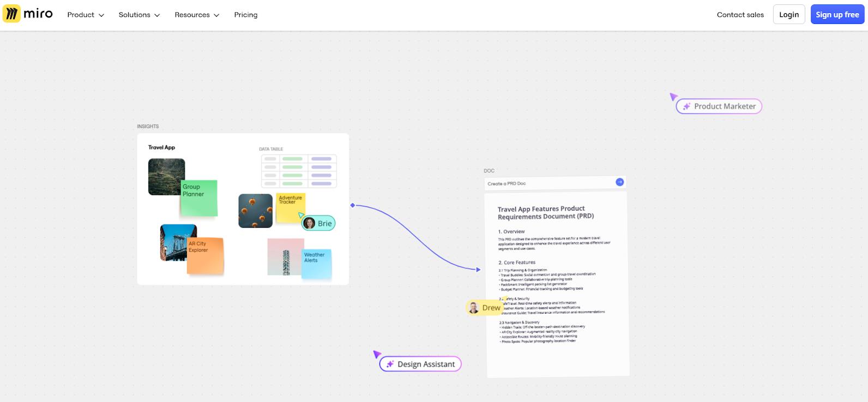Select the tower on pink photo thumbnail
The width and height of the screenshot is (868, 402).
pyautogui.click(x=286, y=257)
